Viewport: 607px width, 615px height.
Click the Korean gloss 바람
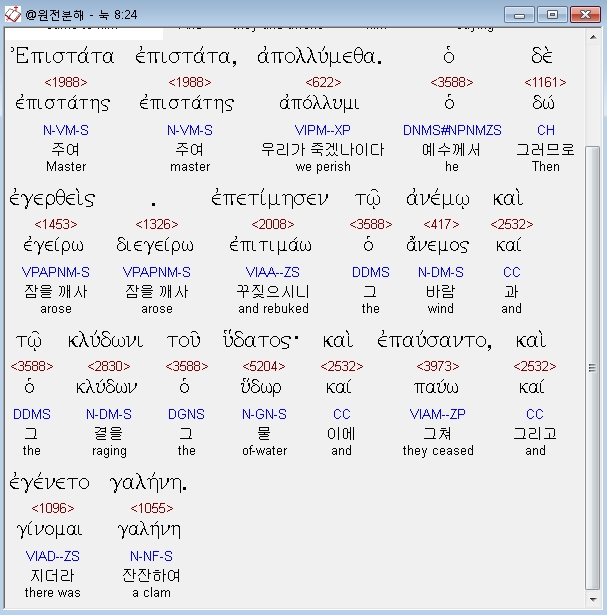pyautogui.click(x=441, y=292)
